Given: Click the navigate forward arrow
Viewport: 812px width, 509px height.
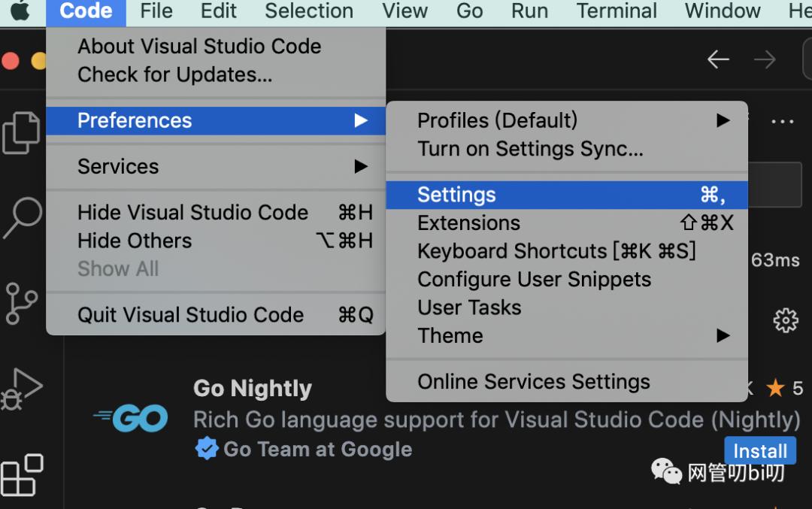Looking at the screenshot, I should coord(765,59).
